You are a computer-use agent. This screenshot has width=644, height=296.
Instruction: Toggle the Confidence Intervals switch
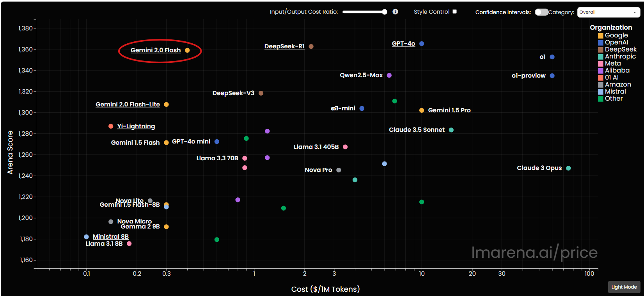541,12
